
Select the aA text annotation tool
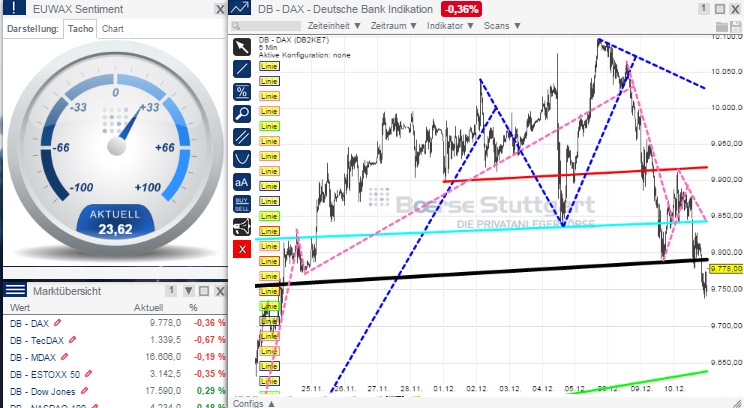tap(242, 181)
